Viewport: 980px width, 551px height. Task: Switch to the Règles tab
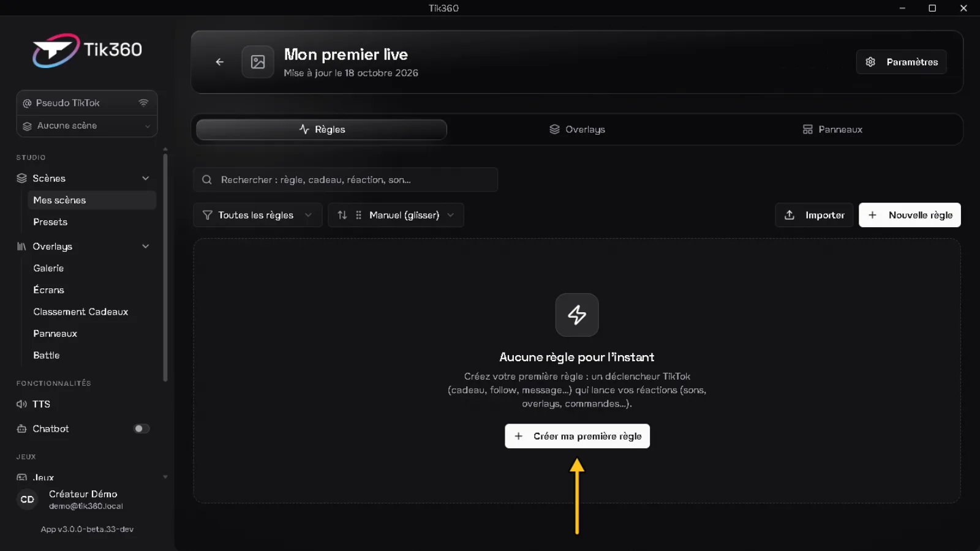[x=322, y=130]
